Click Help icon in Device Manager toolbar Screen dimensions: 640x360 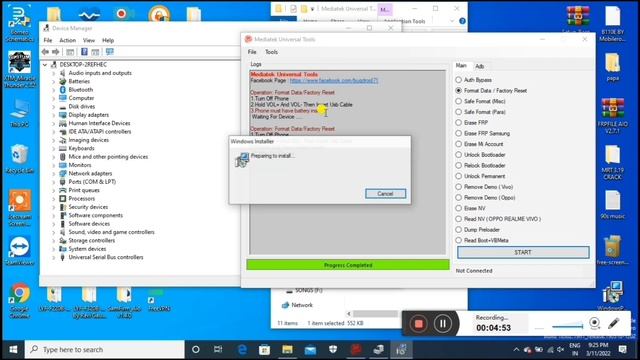coord(84,52)
